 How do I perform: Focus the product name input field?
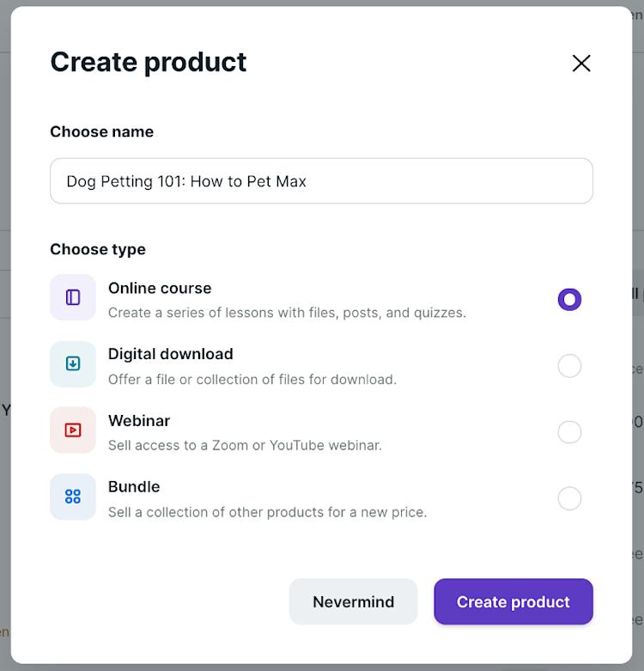[x=321, y=181]
